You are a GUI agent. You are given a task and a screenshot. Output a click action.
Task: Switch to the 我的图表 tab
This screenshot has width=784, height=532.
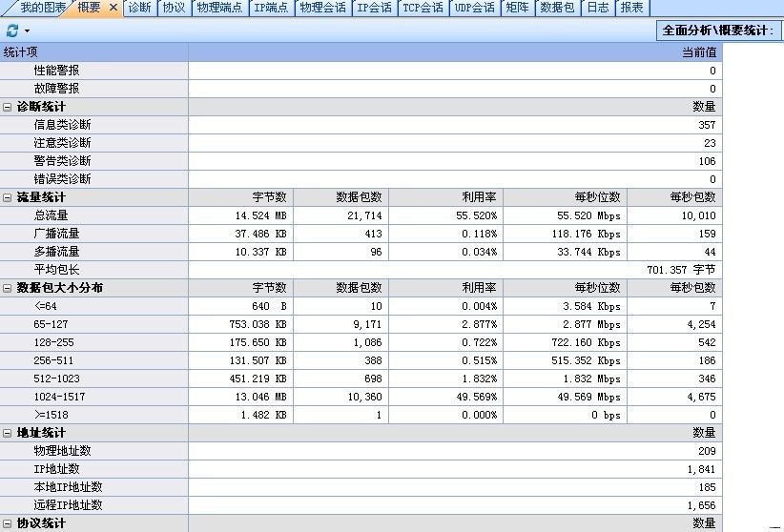(43, 8)
